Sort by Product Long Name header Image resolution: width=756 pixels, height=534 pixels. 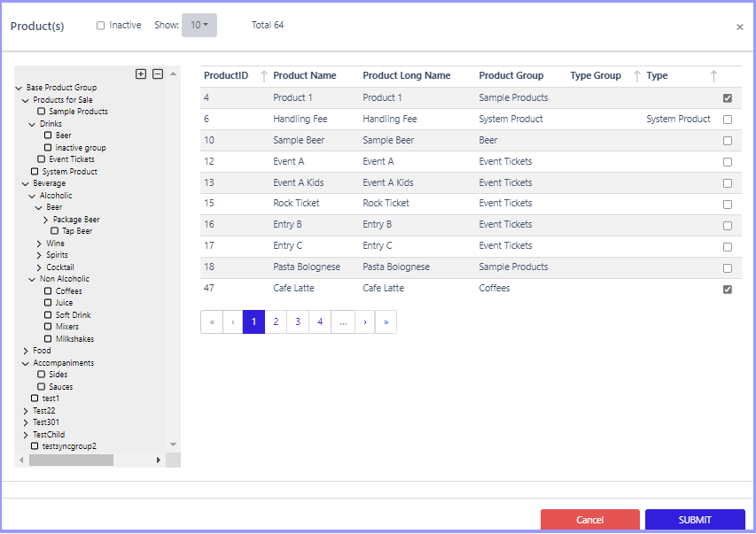click(407, 75)
